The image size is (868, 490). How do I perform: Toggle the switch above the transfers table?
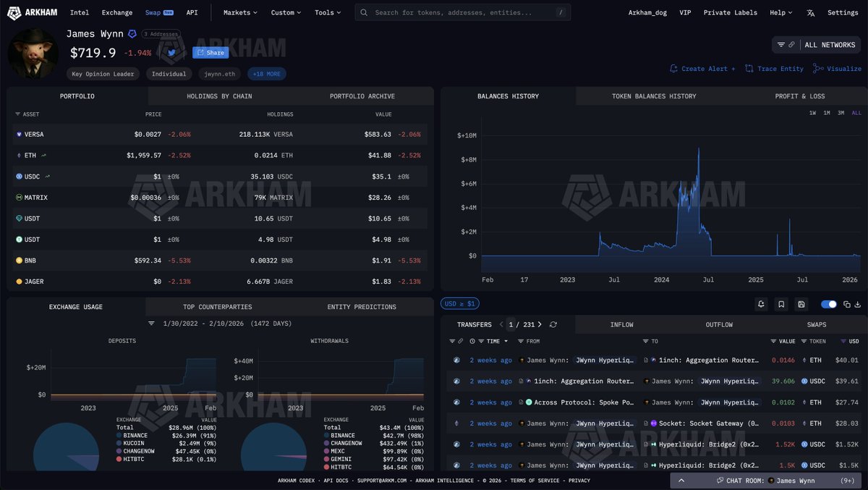click(x=829, y=304)
